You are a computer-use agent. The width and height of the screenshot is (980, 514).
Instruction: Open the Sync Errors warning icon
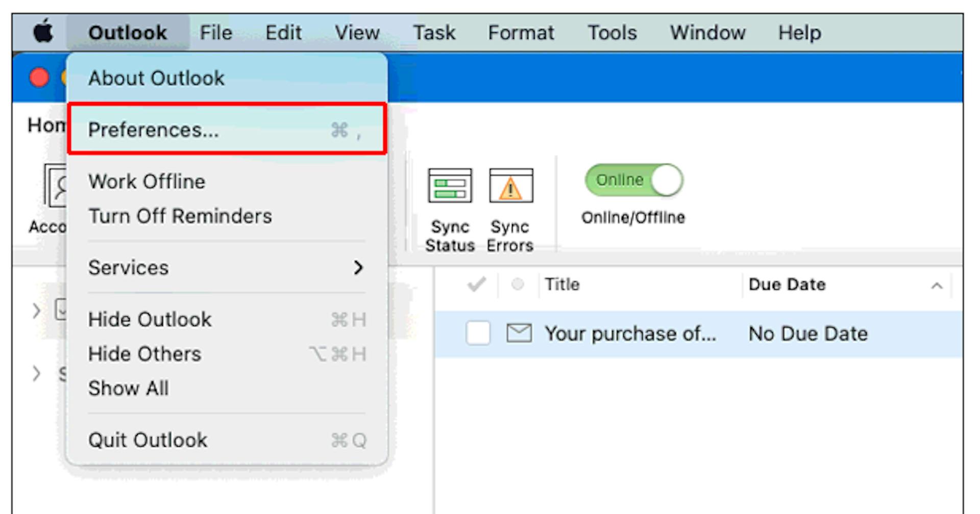511,186
